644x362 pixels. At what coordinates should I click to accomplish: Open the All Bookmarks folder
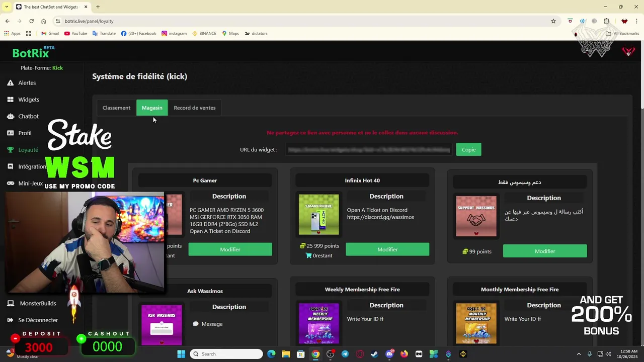click(622, 34)
